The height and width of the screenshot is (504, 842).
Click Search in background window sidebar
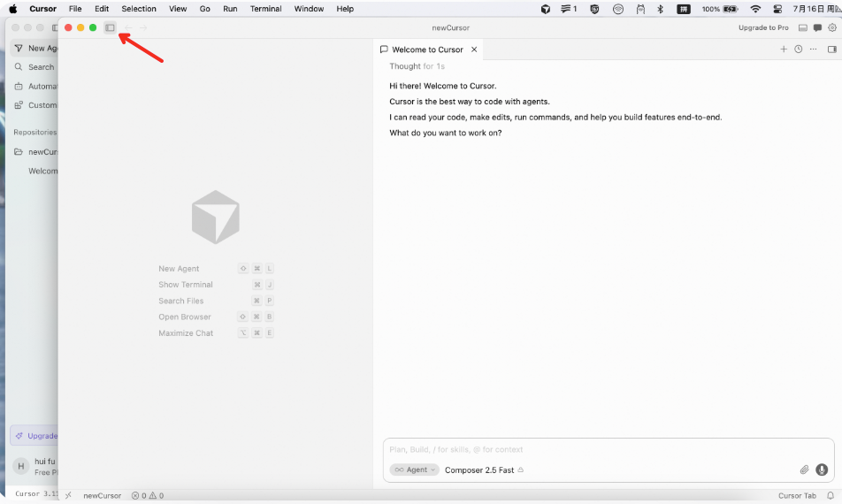[34, 67]
